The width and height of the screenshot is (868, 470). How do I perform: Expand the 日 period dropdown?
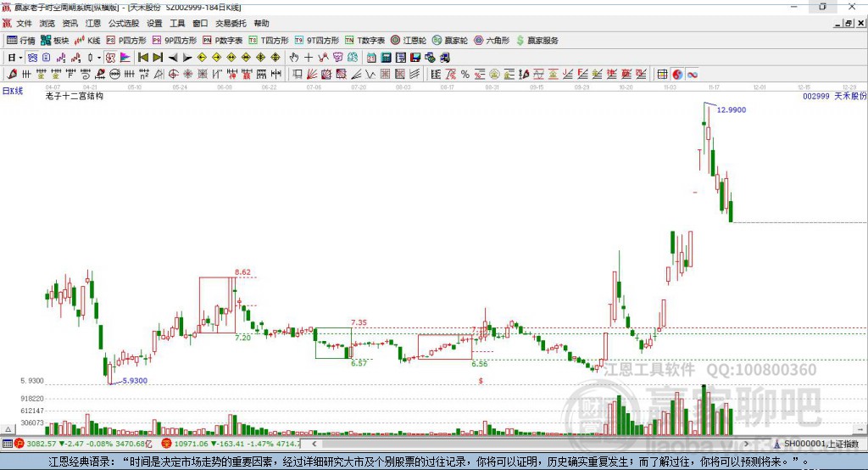[x=13, y=58]
